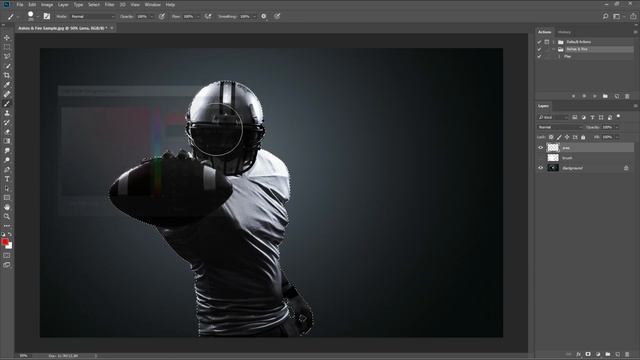Select the Lasso tool
640x360 pixels.
click(x=7, y=56)
